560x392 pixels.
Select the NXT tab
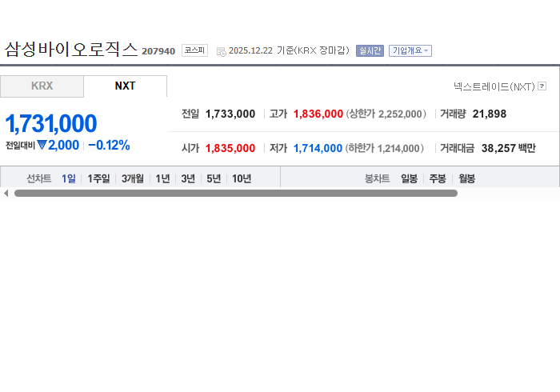[x=125, y=86]
